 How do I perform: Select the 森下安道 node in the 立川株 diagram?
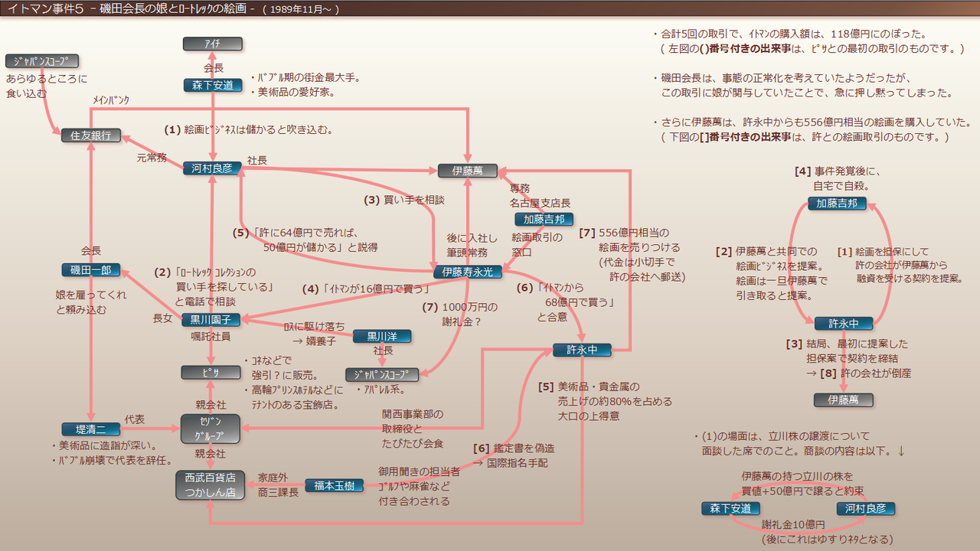731,508
